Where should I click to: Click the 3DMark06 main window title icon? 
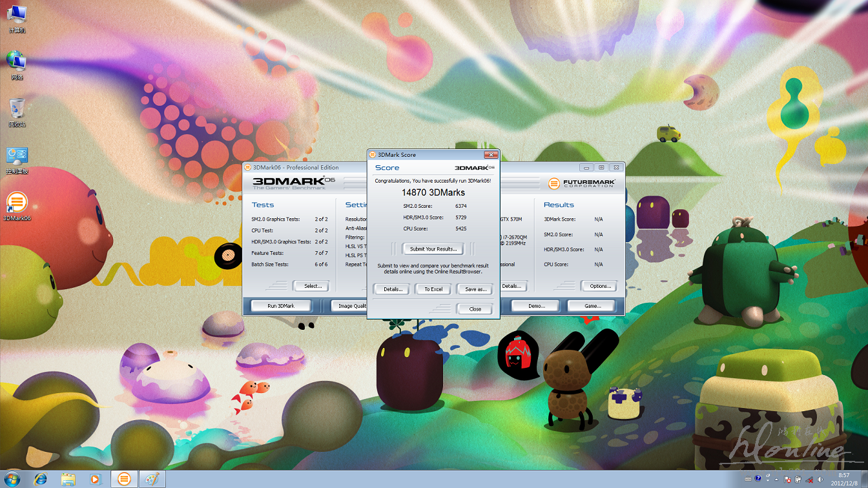click(x=247, y=167)
